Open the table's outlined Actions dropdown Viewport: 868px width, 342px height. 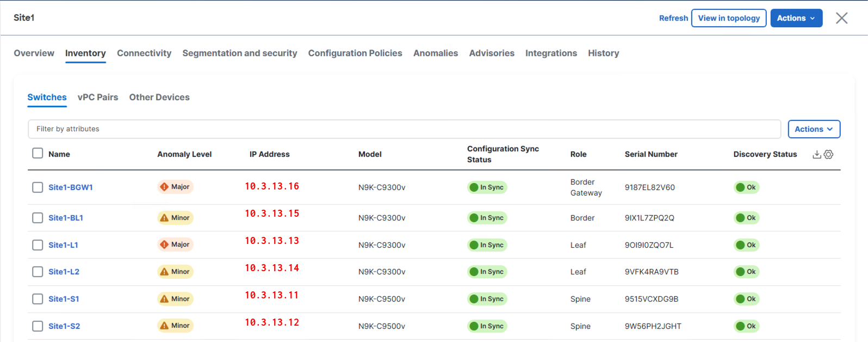coord(814,129)
